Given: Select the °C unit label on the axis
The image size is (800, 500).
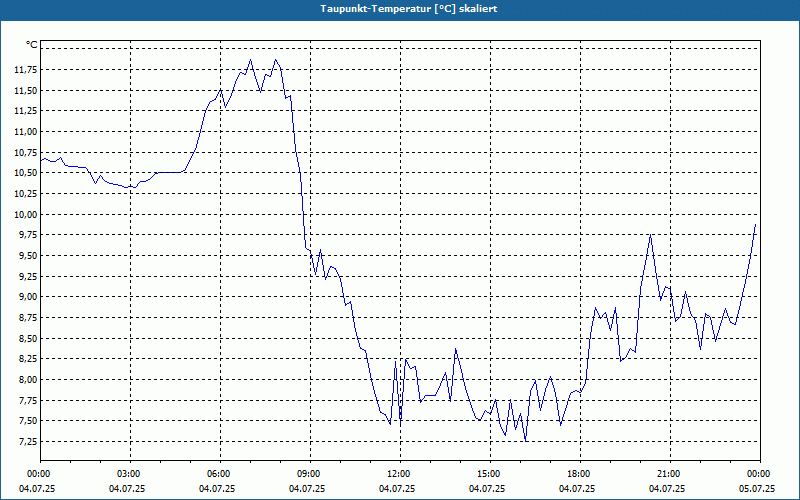Looking at the screenshot, I should 32,45.
